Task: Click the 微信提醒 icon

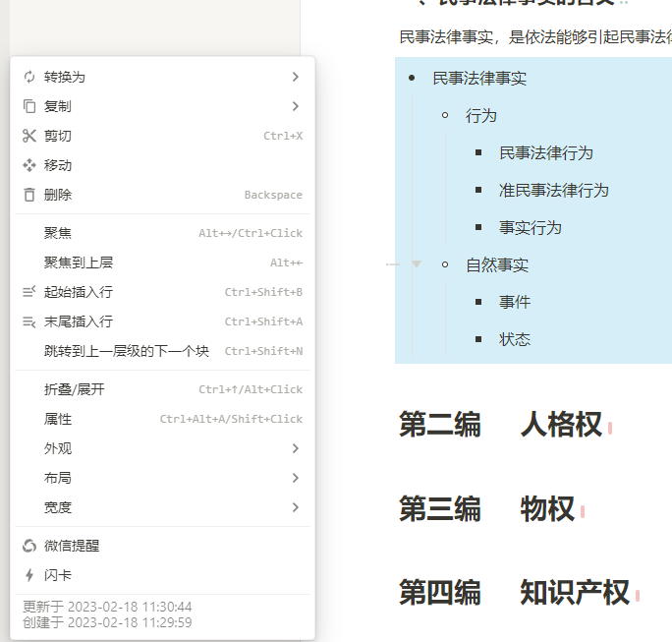Action: point(29,546)
